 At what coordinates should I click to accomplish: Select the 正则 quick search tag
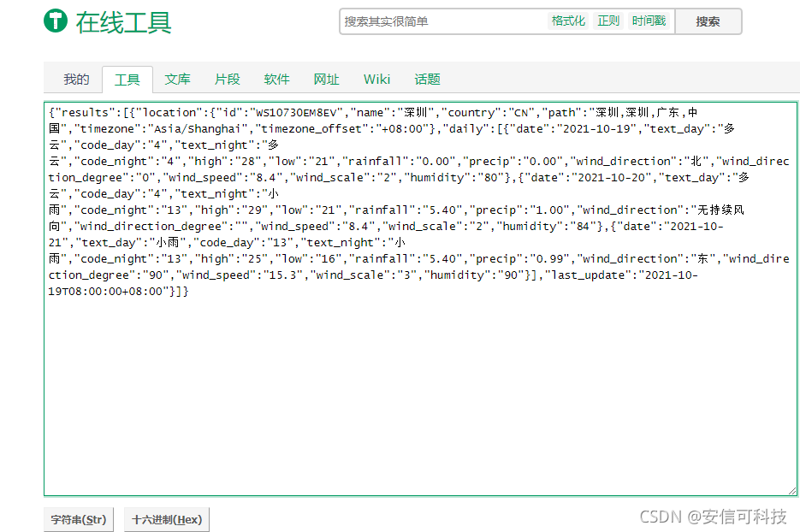point(608,21)
